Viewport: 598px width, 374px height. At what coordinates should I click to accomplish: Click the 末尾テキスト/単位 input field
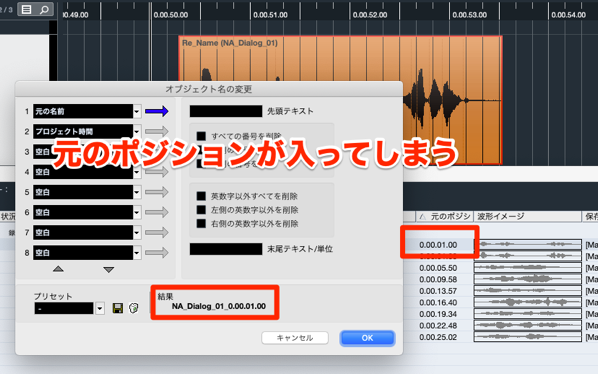[226, 249]
